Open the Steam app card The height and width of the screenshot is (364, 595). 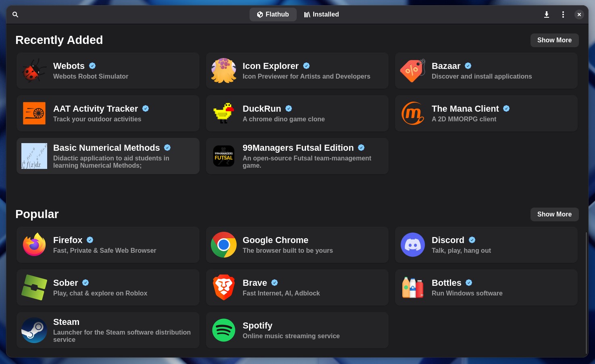[108, 330]
